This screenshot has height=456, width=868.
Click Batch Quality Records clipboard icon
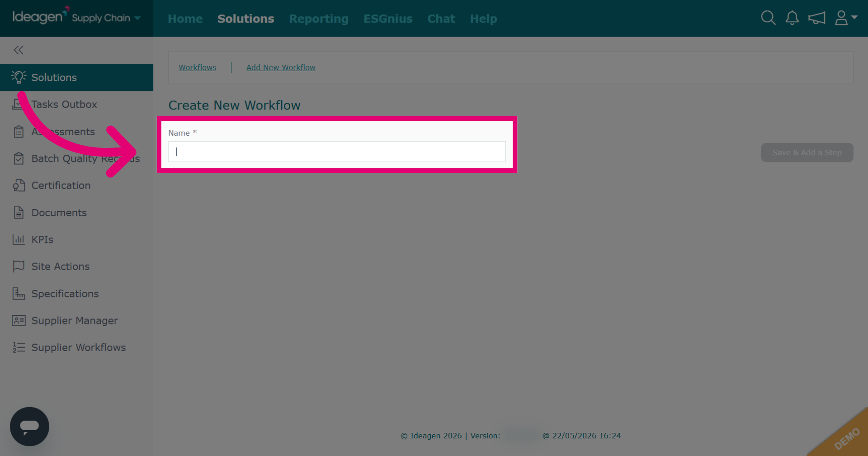click(19, 159)
